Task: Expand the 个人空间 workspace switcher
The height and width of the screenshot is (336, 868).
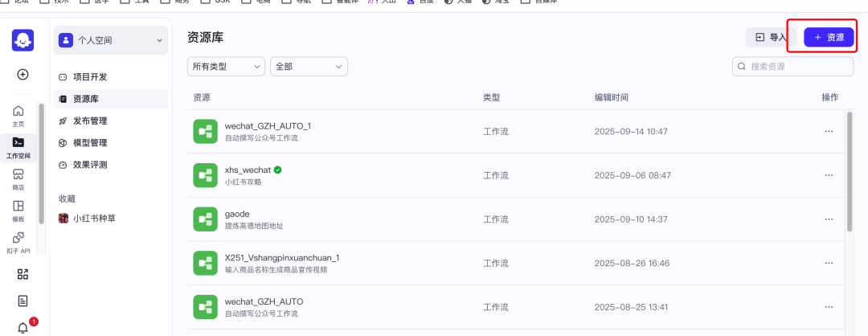Action: click(x=111, y=40)
